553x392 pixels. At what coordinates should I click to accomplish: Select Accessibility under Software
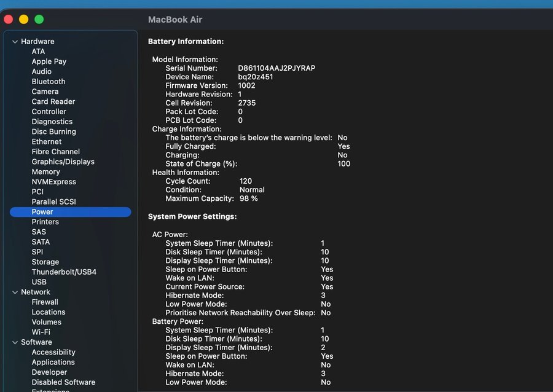click(x=53, y=353)
